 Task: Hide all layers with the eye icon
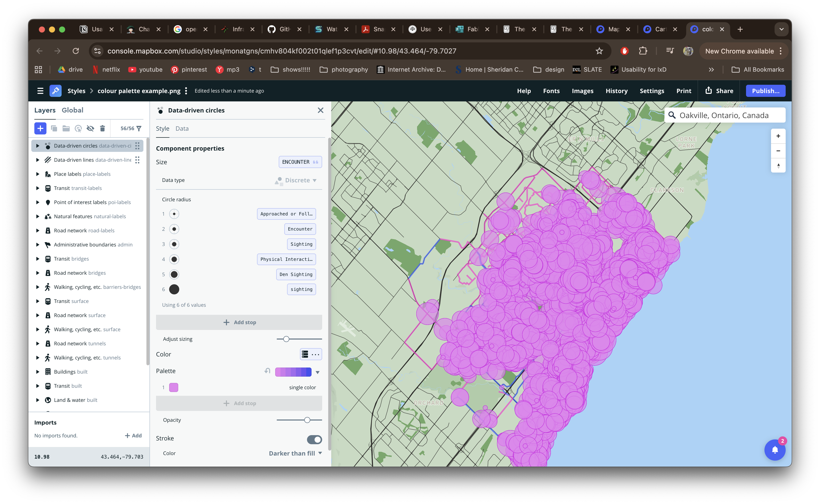point(90,128)
